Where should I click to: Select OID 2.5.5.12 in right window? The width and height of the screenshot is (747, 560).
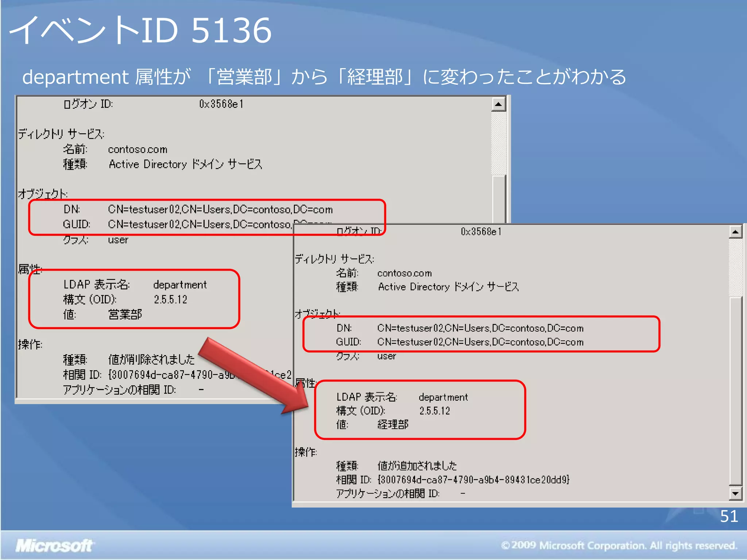[x=435, y=411]
